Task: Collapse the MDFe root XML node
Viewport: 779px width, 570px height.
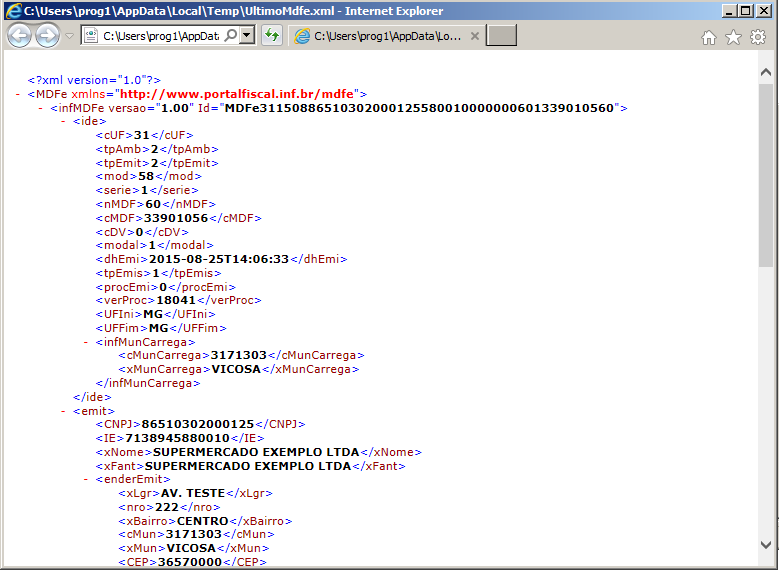Action: tap(19, 94)
